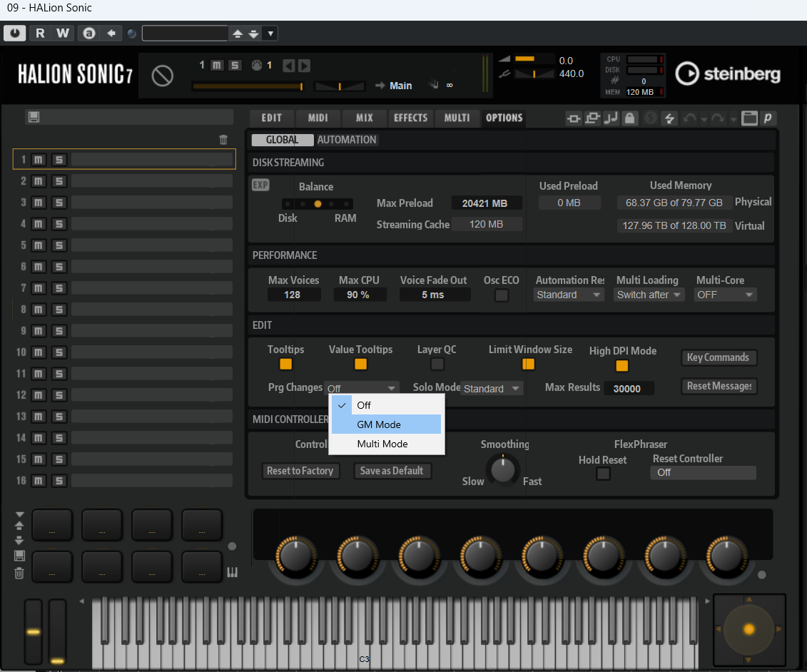807x672 pixels.
Task: Disable the High DPI Mode checkbox
Action: click(622, 366)
